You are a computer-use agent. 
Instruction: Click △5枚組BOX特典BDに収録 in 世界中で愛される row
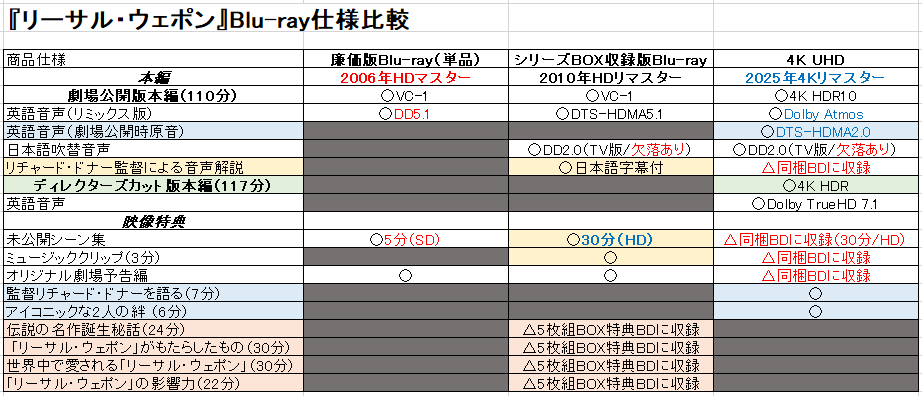tap(610, 365)
